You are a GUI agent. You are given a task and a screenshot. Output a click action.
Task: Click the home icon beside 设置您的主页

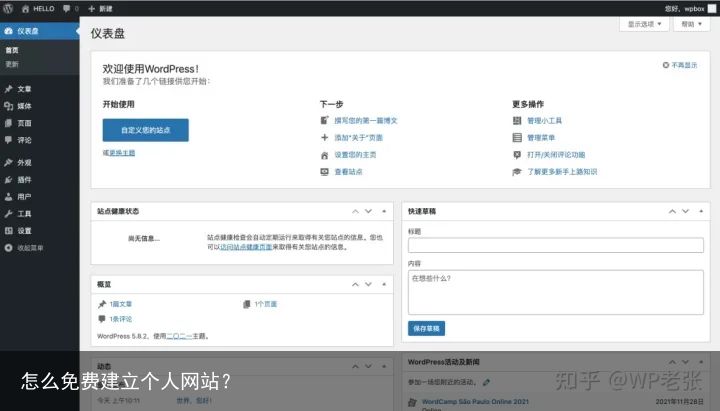click(324, 155)
